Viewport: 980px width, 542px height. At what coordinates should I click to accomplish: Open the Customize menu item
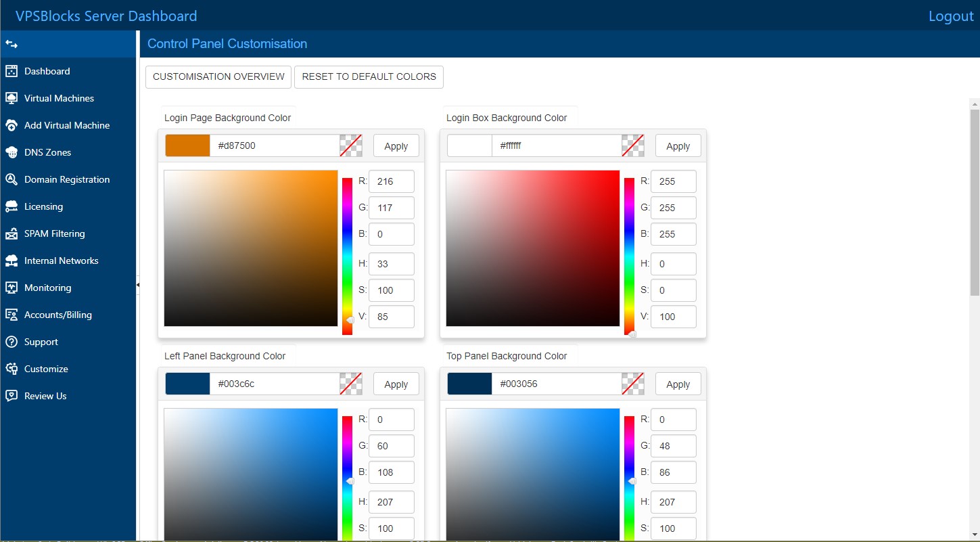pyautogui.click(x=46, y=369)
